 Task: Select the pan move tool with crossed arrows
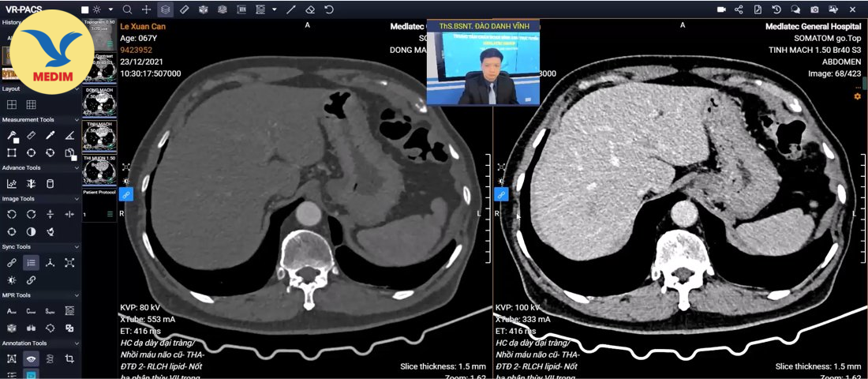click(146, 9)
